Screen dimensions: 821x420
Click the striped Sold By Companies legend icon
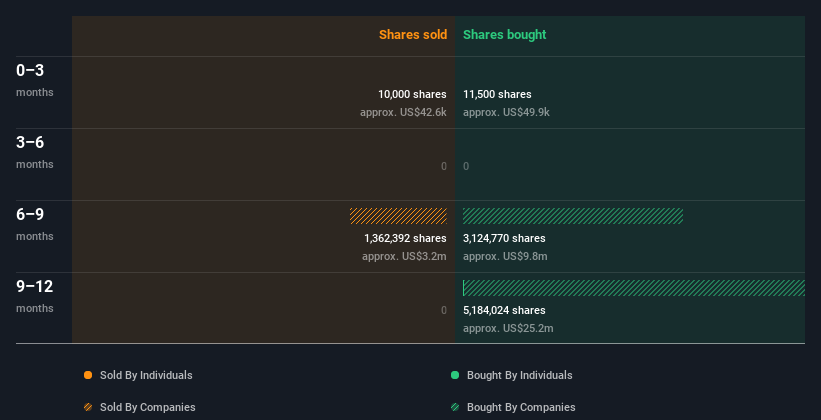click(x=88, y=407)
